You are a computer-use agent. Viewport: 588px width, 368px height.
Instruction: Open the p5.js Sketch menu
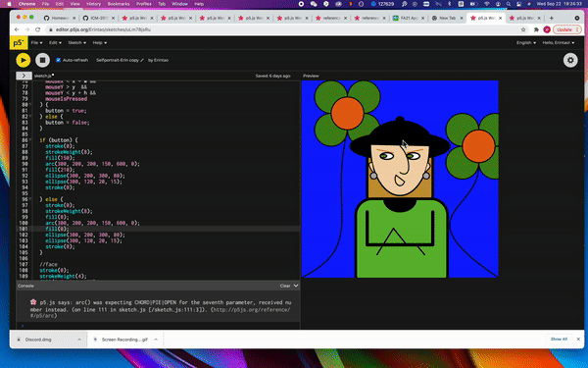coord(76,43)
